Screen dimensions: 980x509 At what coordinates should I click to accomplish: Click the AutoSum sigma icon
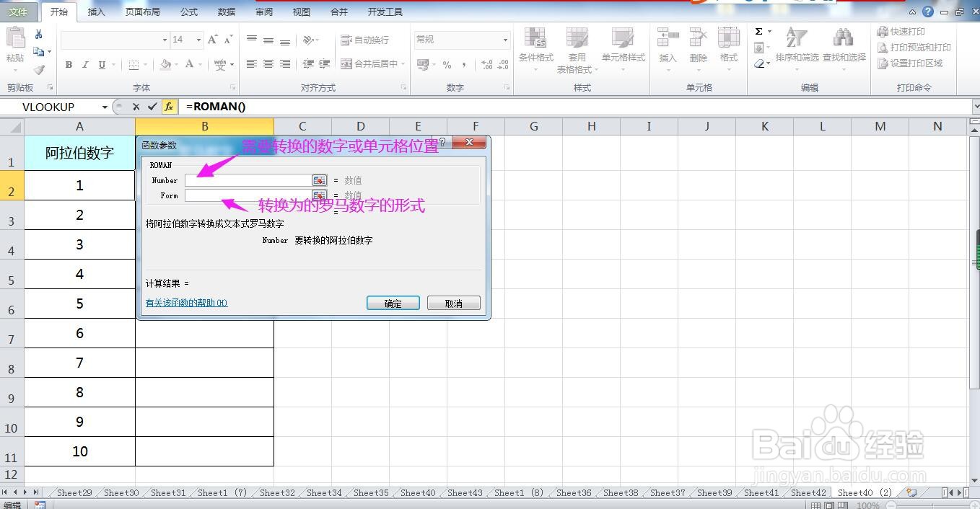click(x=758, y=32)
